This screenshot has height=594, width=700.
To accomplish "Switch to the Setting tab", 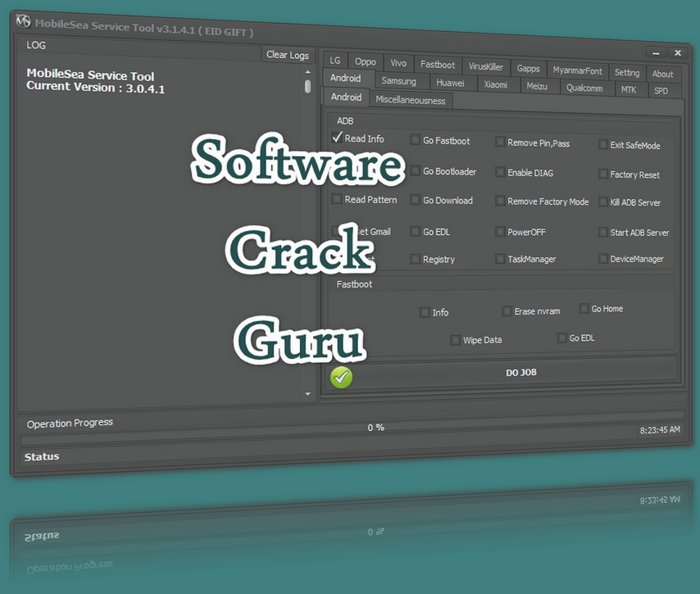I will 627,72.
